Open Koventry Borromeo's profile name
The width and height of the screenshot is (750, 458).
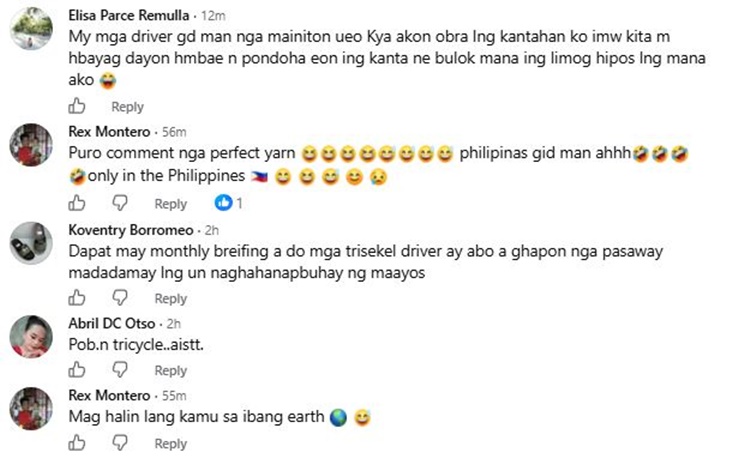(x=131, y=230)
